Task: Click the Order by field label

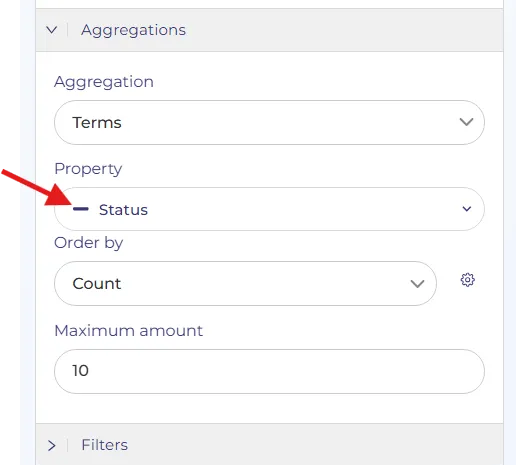Action: click(x=88, y=243)
